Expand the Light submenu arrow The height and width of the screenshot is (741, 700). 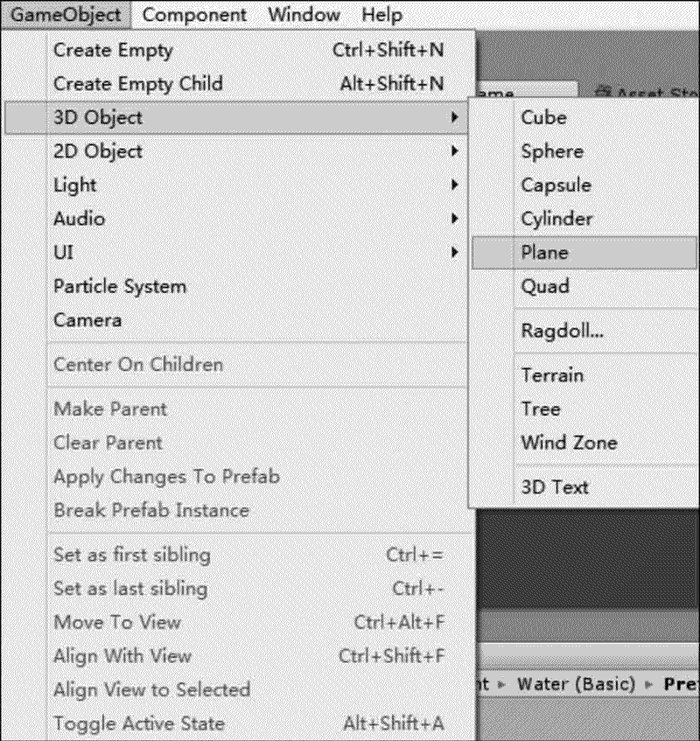point(454,185)
